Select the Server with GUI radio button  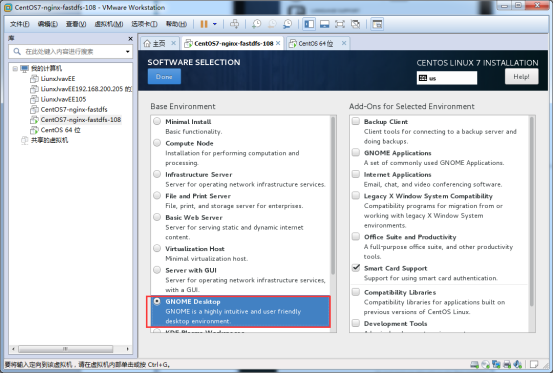[x=157, y=270]
